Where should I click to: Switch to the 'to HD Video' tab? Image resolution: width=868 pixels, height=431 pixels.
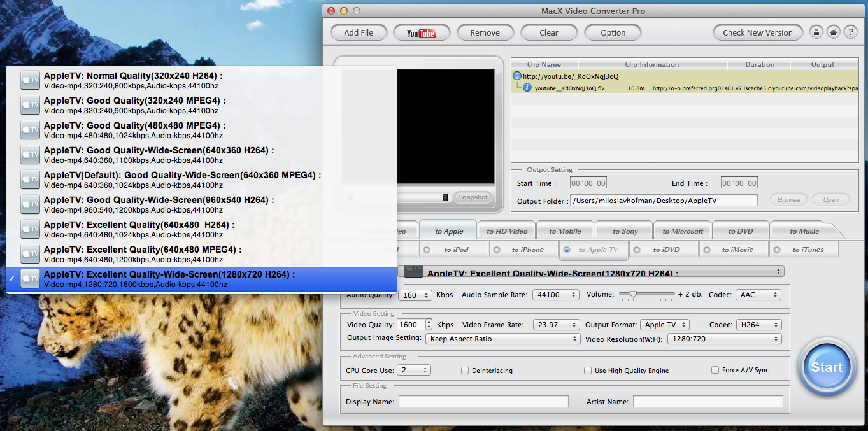[507, 231]
